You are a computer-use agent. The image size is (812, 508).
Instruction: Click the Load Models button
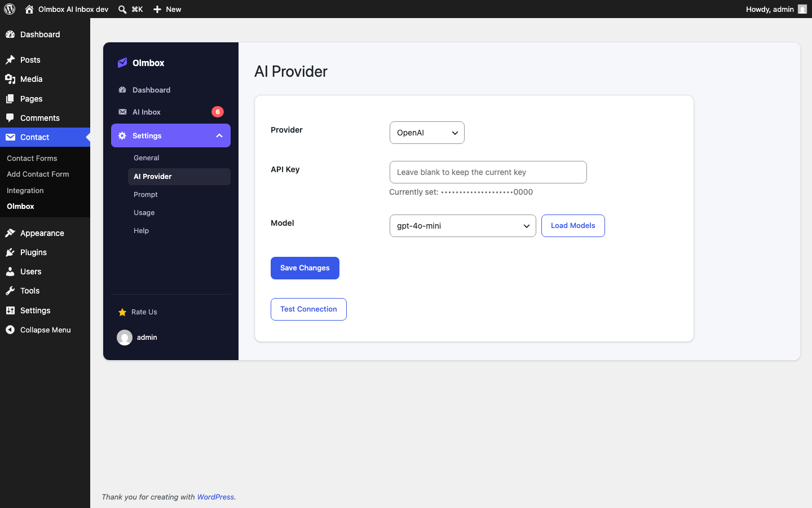pyautogui.click(x=573, y=226)
